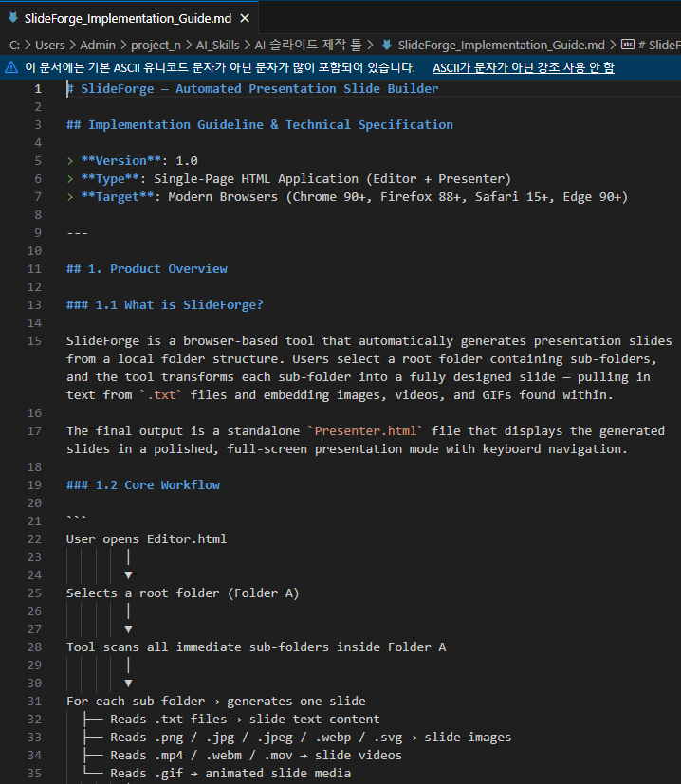The image size is (681, 784).
Task: Click the down arrow on line 24
Action: pos(128,575)
